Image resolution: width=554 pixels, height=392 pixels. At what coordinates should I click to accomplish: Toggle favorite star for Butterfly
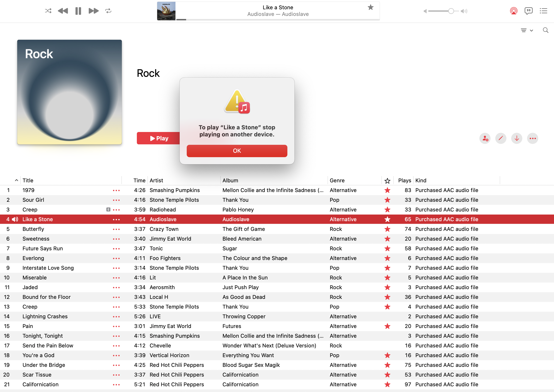click(387, 229)
